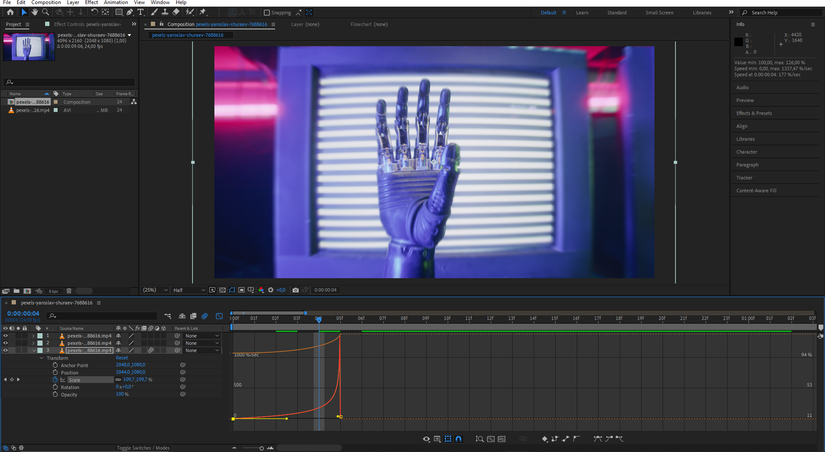Click Toggle Switches / Modes button

point(143,448)
